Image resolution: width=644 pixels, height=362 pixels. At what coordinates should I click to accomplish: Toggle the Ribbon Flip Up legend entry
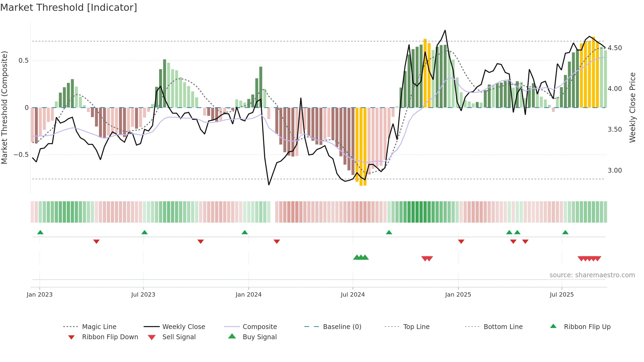[x=580, y=327]
